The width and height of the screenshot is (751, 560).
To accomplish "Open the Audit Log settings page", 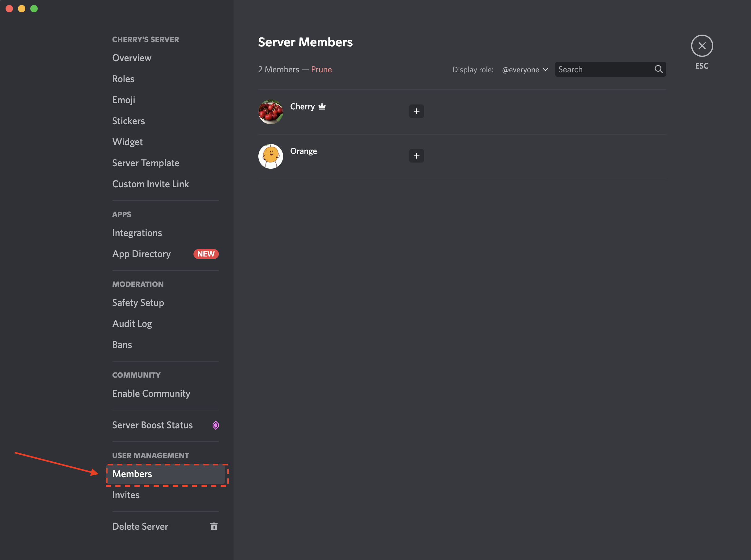I will tap(132, 323).
